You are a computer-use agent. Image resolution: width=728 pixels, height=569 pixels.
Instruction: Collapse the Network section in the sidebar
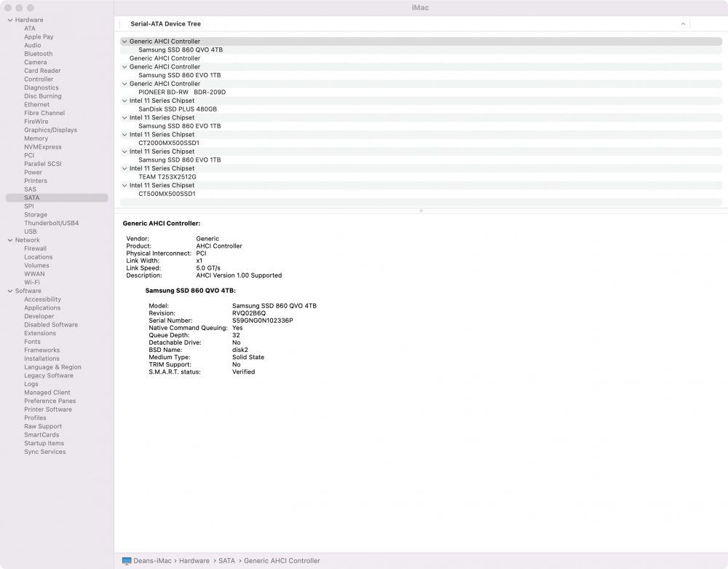[x=9, y=240]
